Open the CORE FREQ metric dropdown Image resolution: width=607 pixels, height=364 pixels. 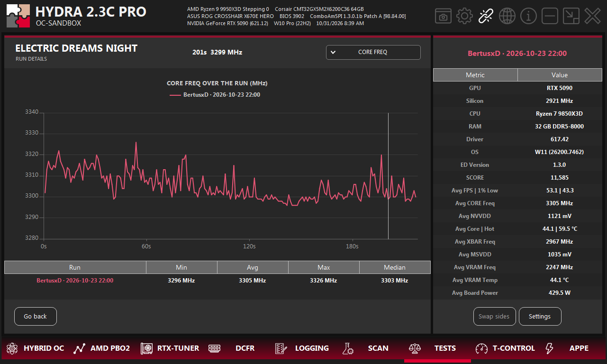(373, 52)
